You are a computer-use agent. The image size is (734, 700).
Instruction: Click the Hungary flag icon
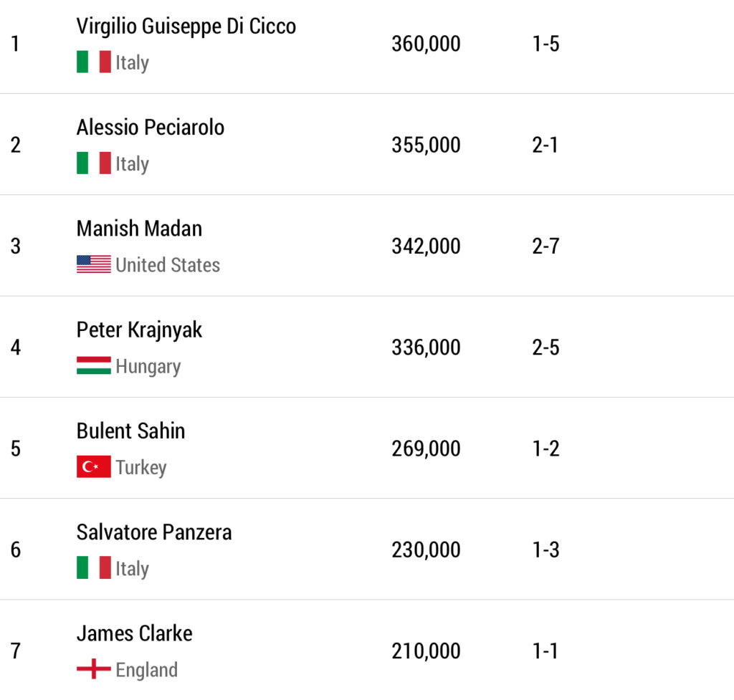[x=93, y=365]
